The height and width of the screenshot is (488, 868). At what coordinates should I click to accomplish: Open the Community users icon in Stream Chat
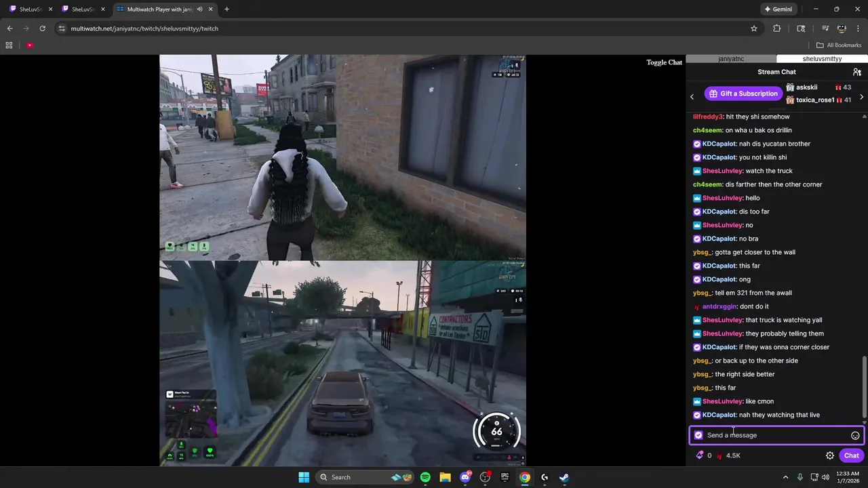click(x=857, y=72)
